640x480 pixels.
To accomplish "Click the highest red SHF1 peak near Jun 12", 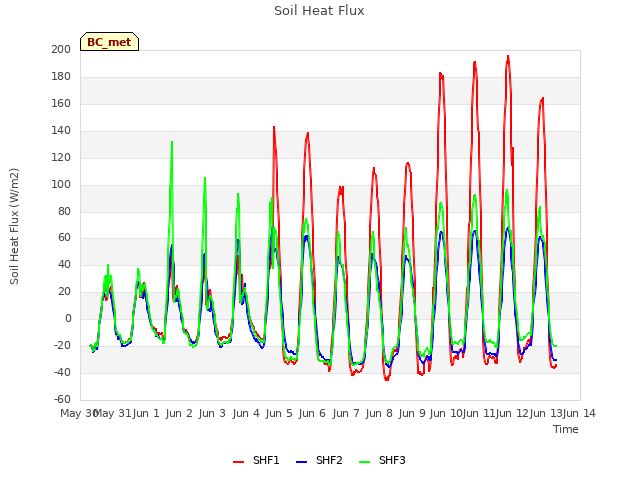I will (508, 56).
